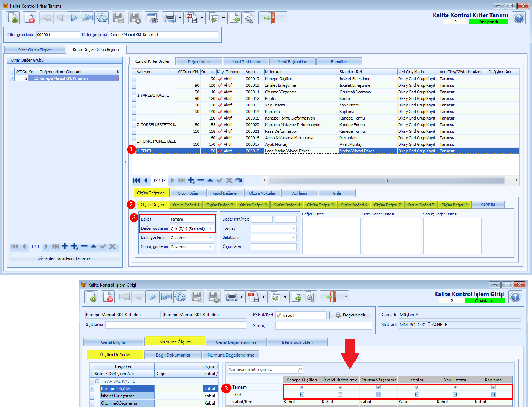Open Sabit birim dropdown
Image resolution: width=532 pixels, height=416 pixels.
[x=293, y=237]
